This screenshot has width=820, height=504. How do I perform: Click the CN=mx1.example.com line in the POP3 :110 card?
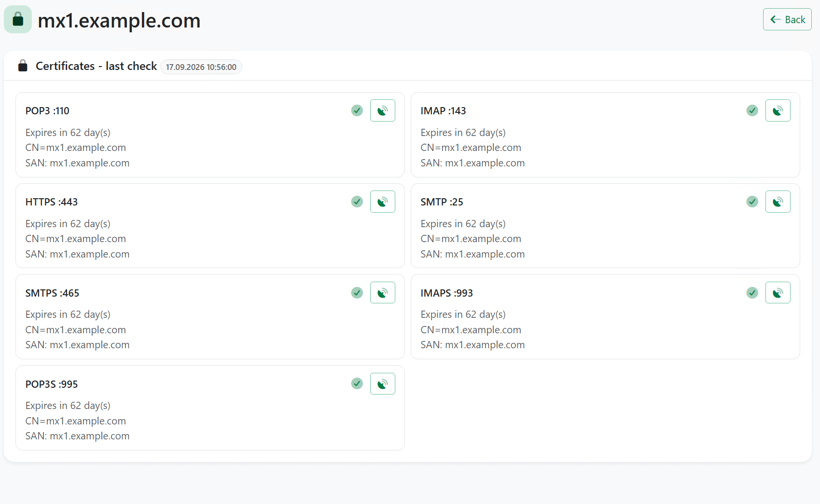point(76,148)
